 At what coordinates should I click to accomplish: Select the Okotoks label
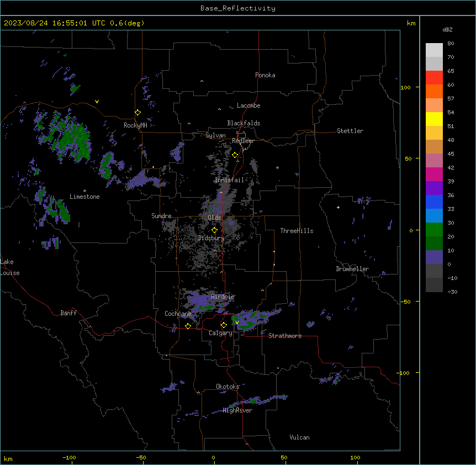pos(228,387)
